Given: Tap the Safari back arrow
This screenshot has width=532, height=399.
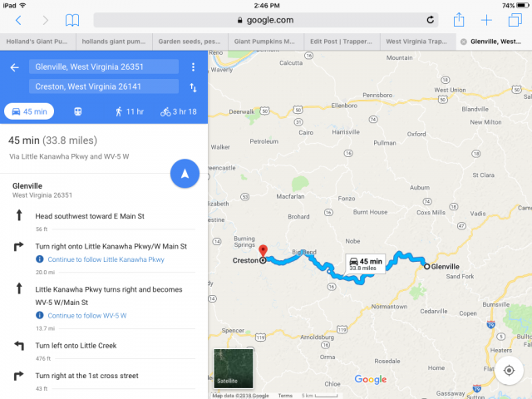Looking at the screenshot, I should (18, 20).
